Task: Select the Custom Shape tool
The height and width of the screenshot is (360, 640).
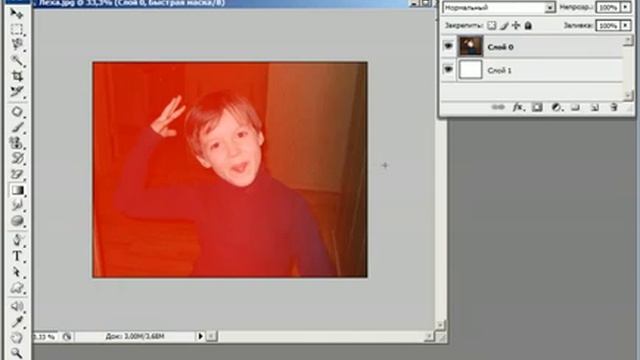Action: coord(17,288)
